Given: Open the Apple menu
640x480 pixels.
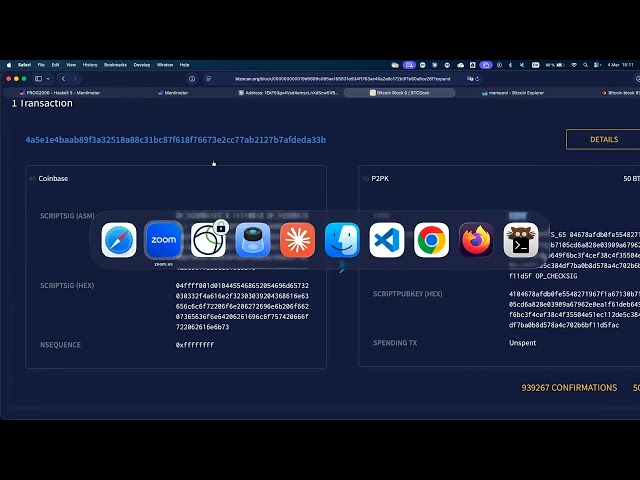Looking at the screenshot, I should click(x=9, y=65).
